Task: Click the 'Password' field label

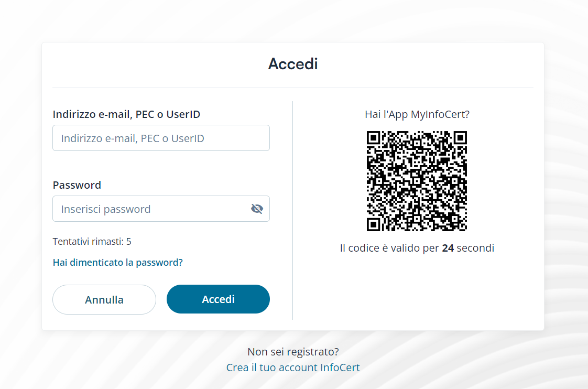Action: tap(77, 185)
